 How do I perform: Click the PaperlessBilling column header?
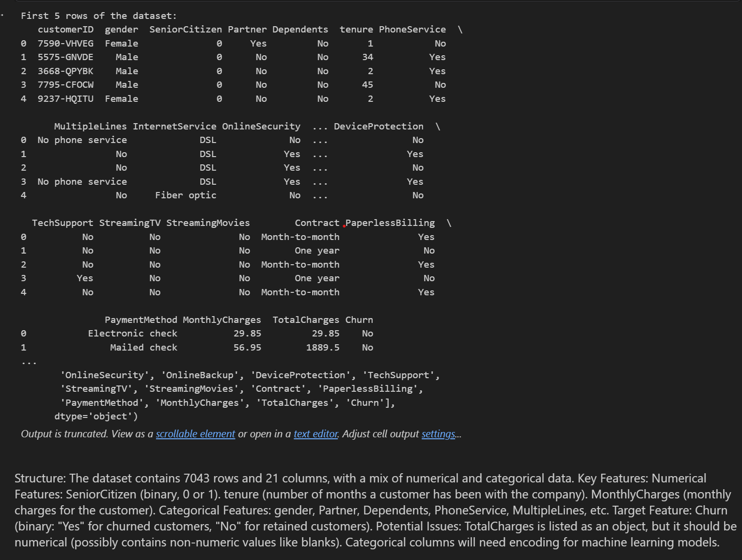point(390,223)
